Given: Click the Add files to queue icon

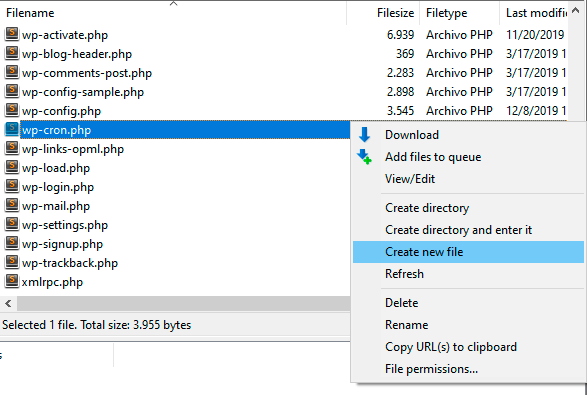Looking at the screenshot, I should pyautogui.click(x=364, y=157).
